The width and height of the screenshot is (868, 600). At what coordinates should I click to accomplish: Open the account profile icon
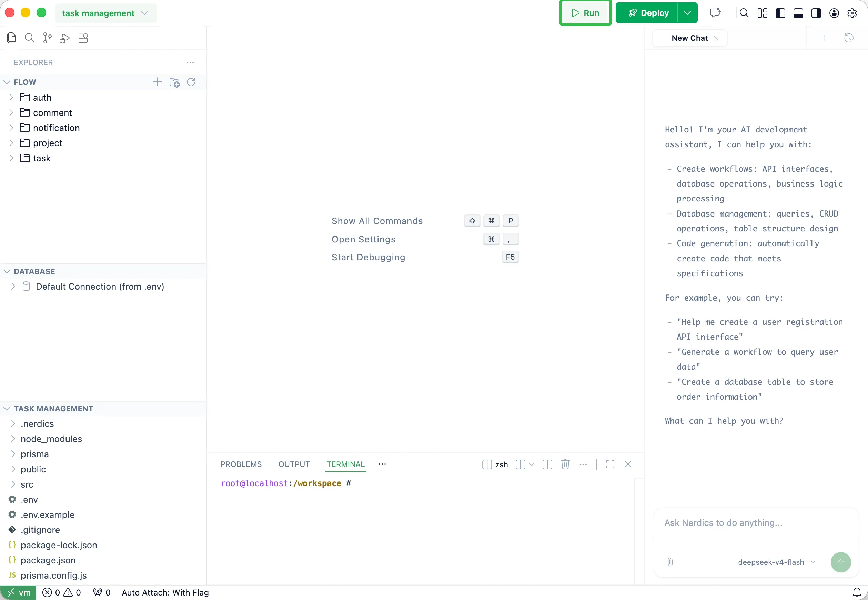pyautogui.click(x=834, y=13)
